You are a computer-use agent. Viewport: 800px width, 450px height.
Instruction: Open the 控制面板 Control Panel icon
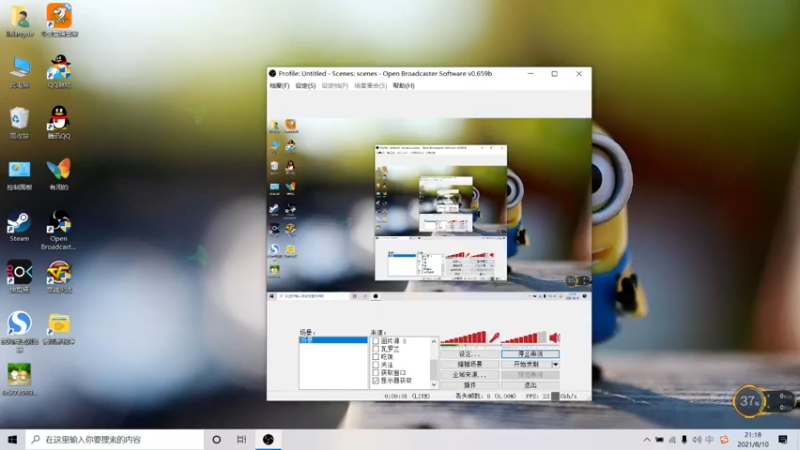(x=19, y=174)
